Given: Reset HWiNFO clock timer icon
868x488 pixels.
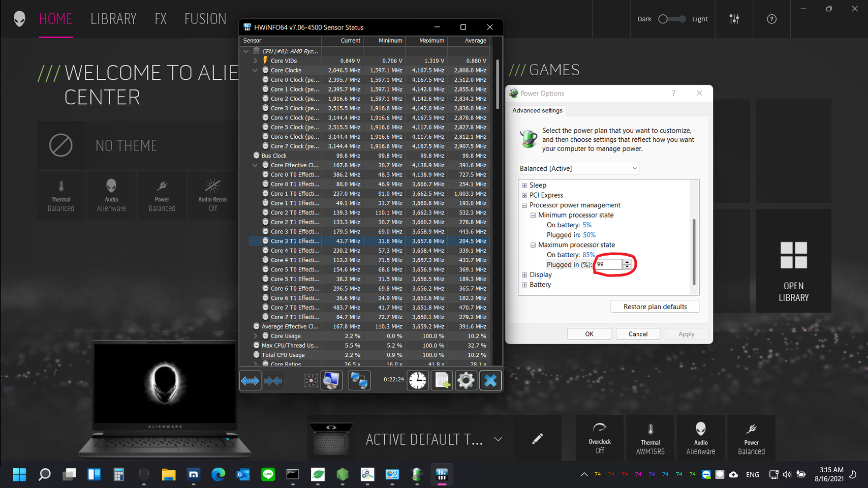Looking at the screenshot, I should [418, 381].
